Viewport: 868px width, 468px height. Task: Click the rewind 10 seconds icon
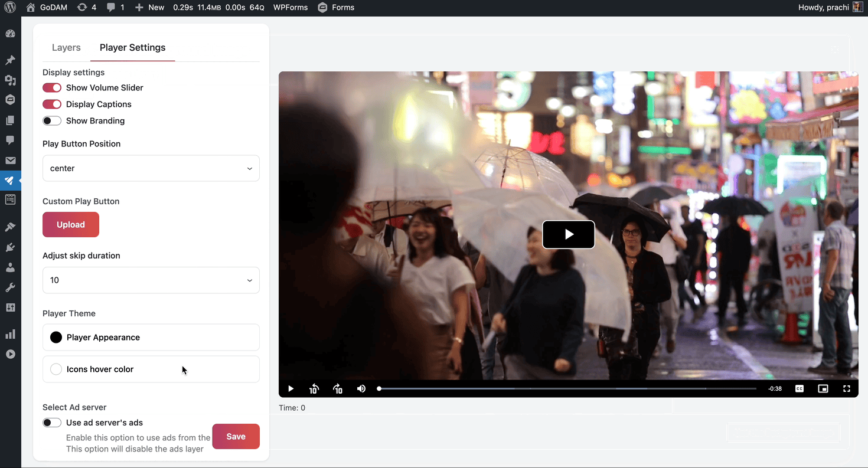point(314,388)
